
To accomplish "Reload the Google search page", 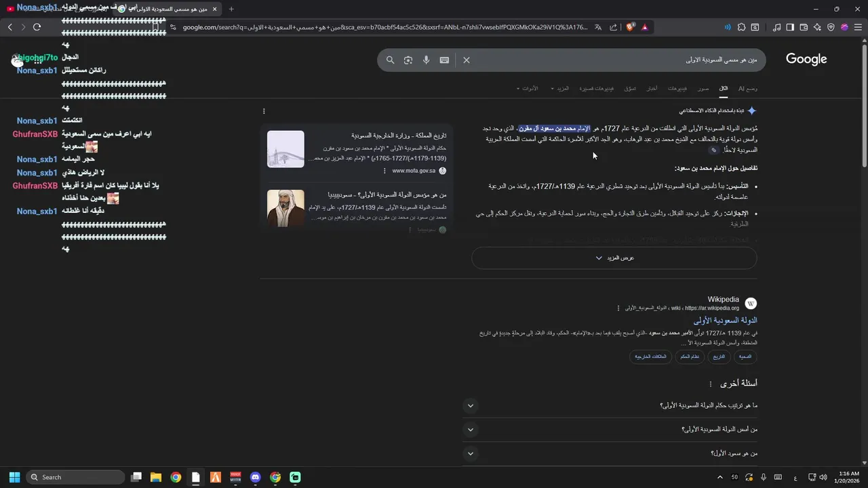I will tap(37, 27).
